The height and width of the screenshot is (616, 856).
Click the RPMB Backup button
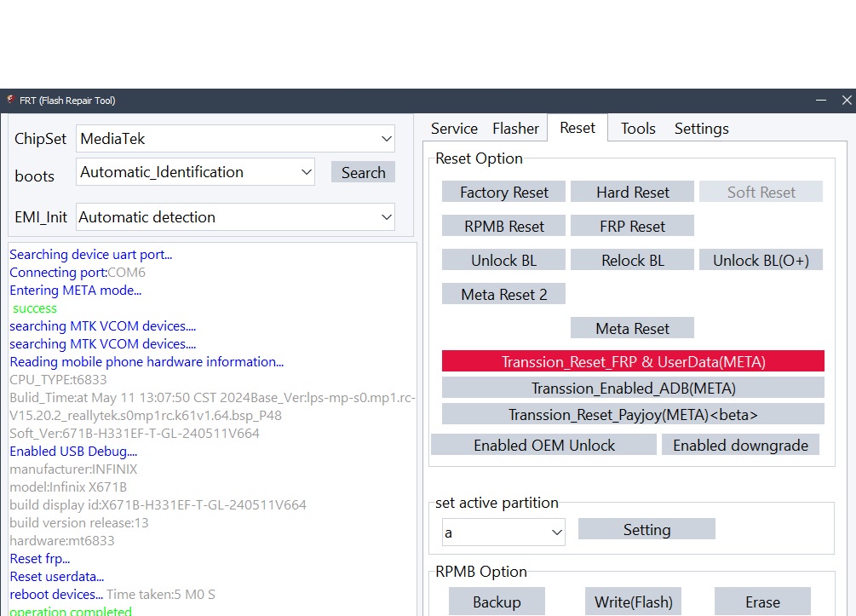click(497, 602)
